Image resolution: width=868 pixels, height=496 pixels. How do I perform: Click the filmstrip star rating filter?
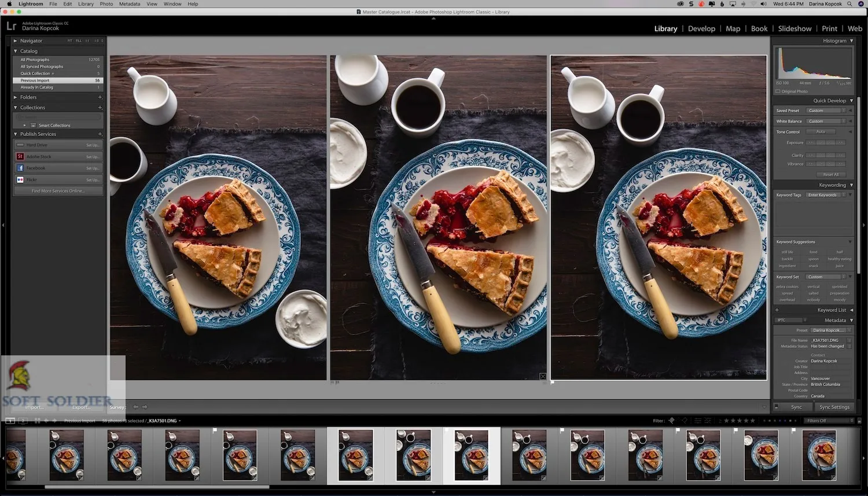741,421
